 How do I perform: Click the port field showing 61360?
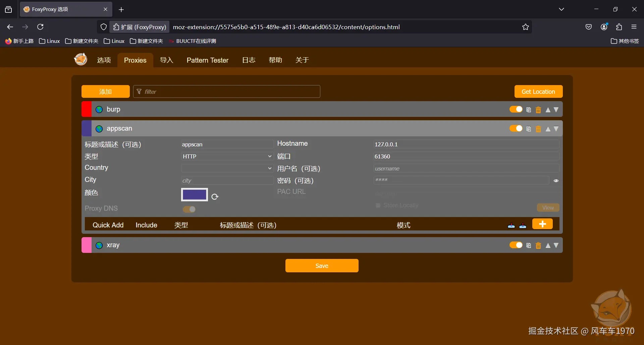[x=466, y=156]
